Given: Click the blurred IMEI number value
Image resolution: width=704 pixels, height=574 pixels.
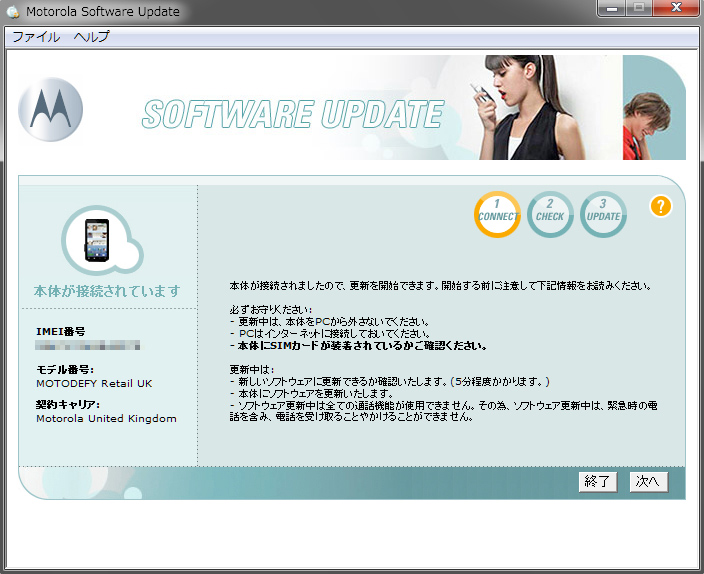Looking at the screenshot, I should (88, 346).
